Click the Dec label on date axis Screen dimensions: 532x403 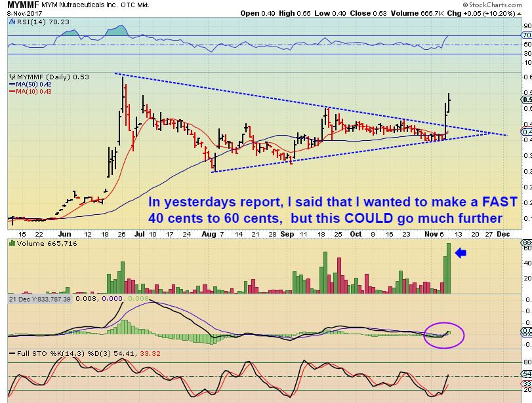504,234
